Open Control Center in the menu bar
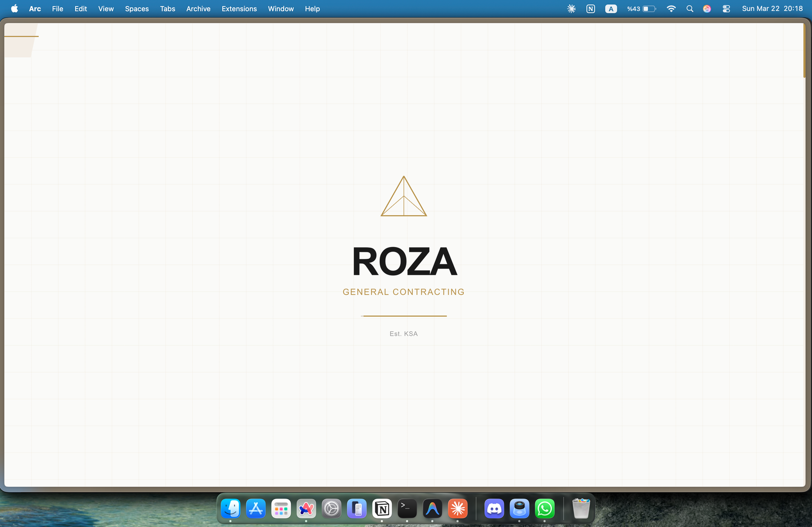The height and width of the screenshot is (527, 812). pyautogui.click(x=726, y=9)
